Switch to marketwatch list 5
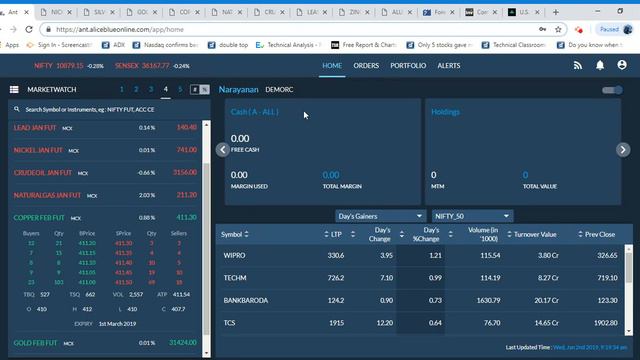 [180, 89]
